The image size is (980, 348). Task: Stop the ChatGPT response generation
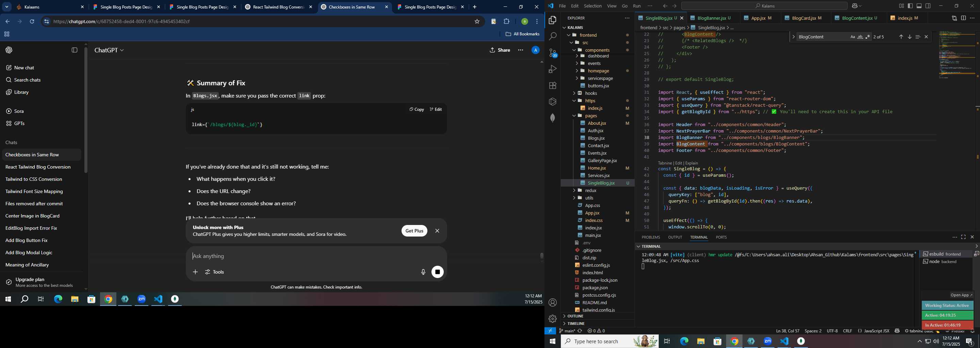point(438,272)
